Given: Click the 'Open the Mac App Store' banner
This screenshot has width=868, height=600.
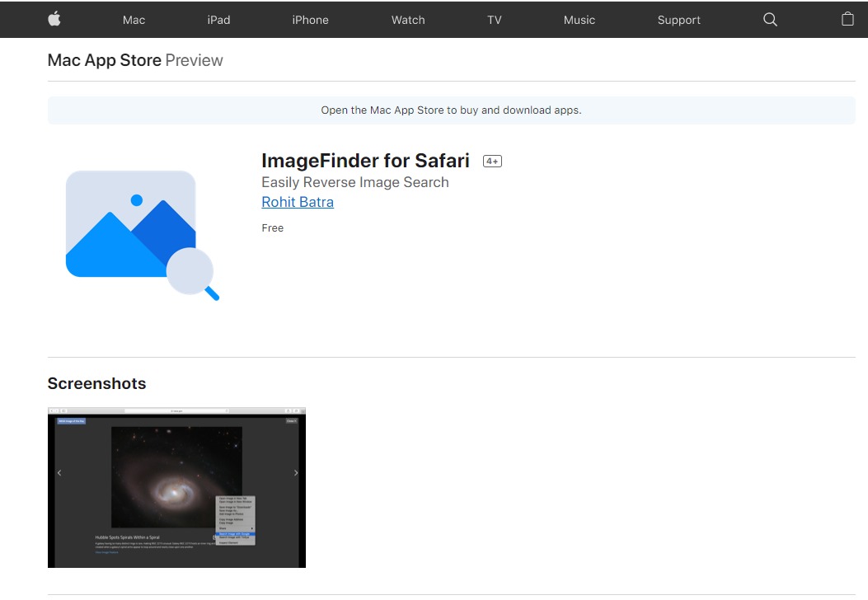Looking at the screenshot, I should (451, 110).
